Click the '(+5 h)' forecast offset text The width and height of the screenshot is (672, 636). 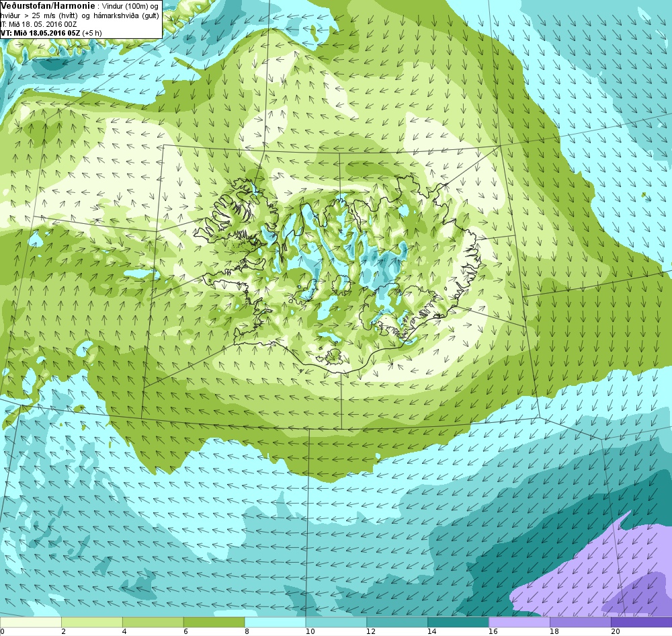point(92,32)
